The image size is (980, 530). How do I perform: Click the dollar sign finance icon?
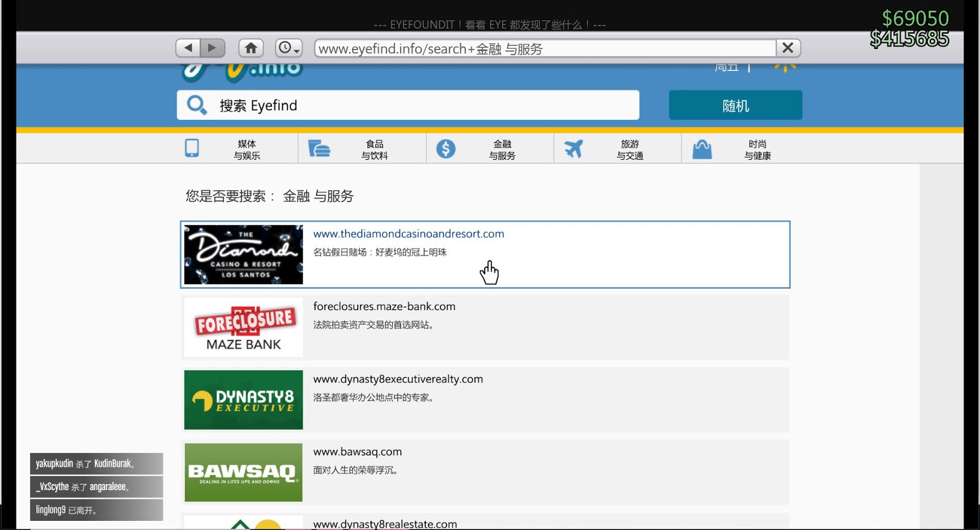coord(446,149)
